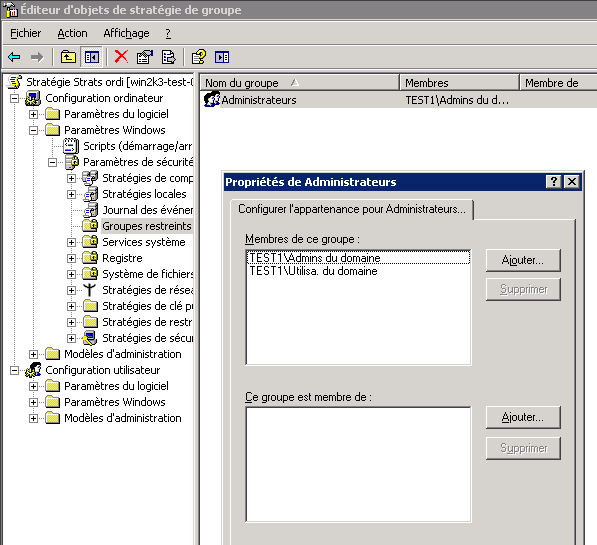Screen dimensions: 597x545
Task: Click the Administrateurs group icon in list
Action: (211, 99)
